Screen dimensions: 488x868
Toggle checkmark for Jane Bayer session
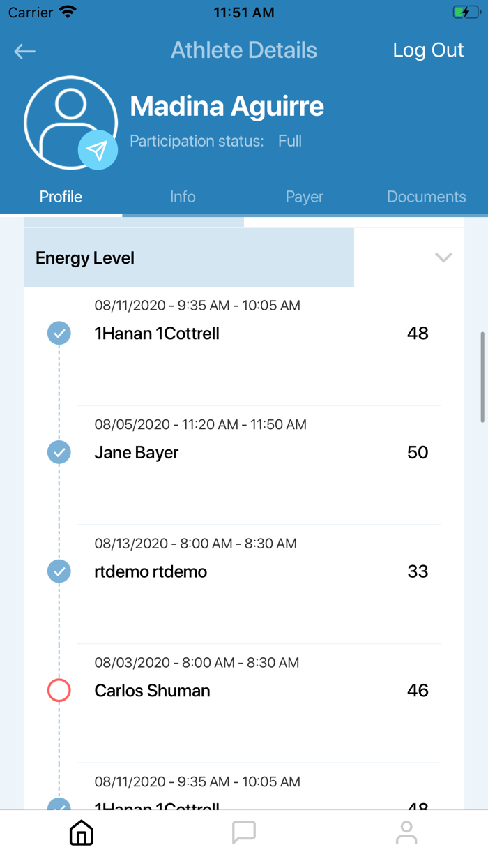coord(59,453)
